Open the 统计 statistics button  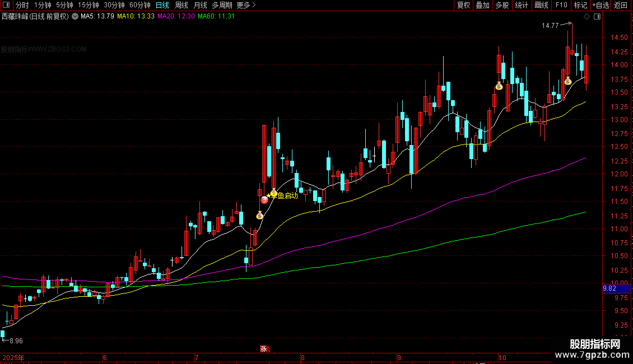coord(522,5)
